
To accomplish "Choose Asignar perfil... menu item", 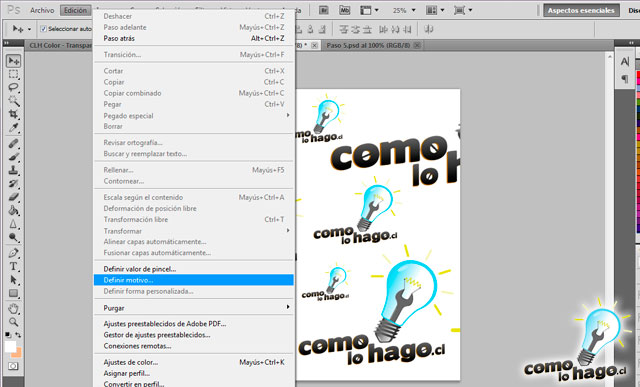I will coord(193,373).
